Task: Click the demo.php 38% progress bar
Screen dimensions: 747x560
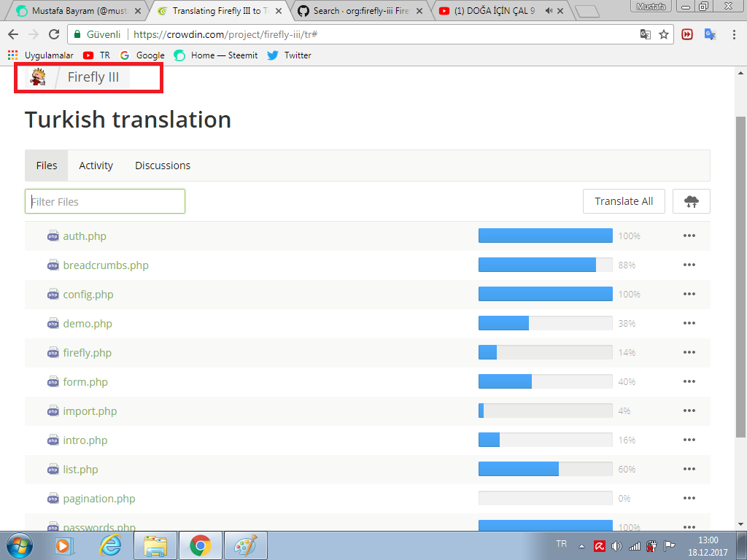Action: coord(546,323)
